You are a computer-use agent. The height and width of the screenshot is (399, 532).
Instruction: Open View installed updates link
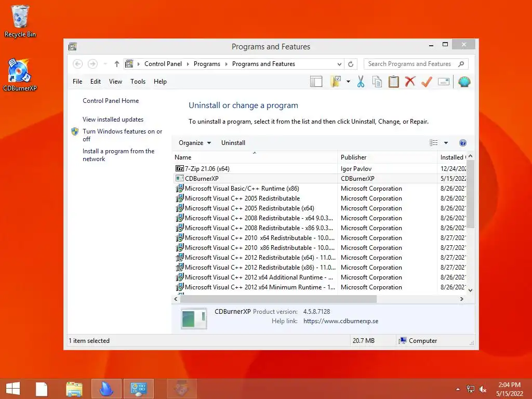click(x=113, y=119)
